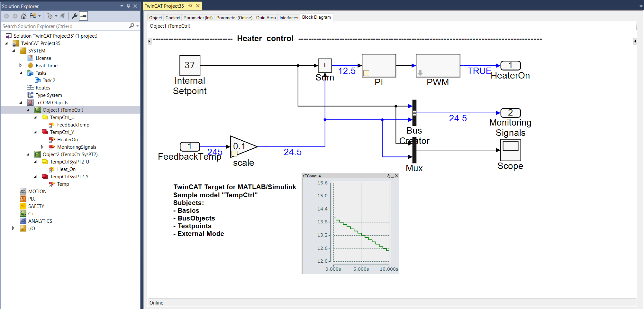Click the Scope block icon in diagram

coord(511,150)
